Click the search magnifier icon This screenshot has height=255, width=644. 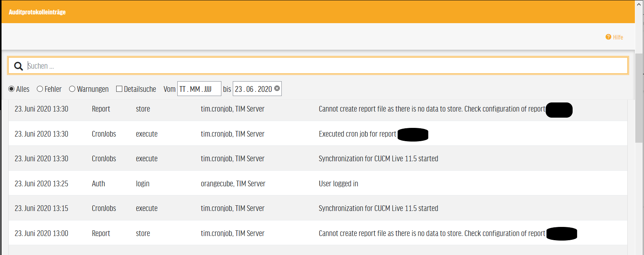point(18,66)
